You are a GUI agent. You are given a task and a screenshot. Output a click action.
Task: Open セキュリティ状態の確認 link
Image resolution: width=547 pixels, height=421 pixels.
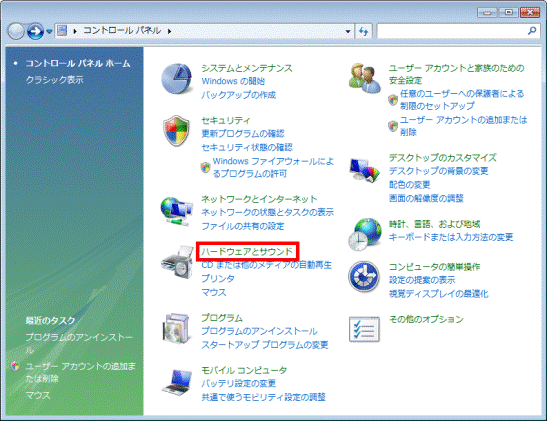coord(247,148)
